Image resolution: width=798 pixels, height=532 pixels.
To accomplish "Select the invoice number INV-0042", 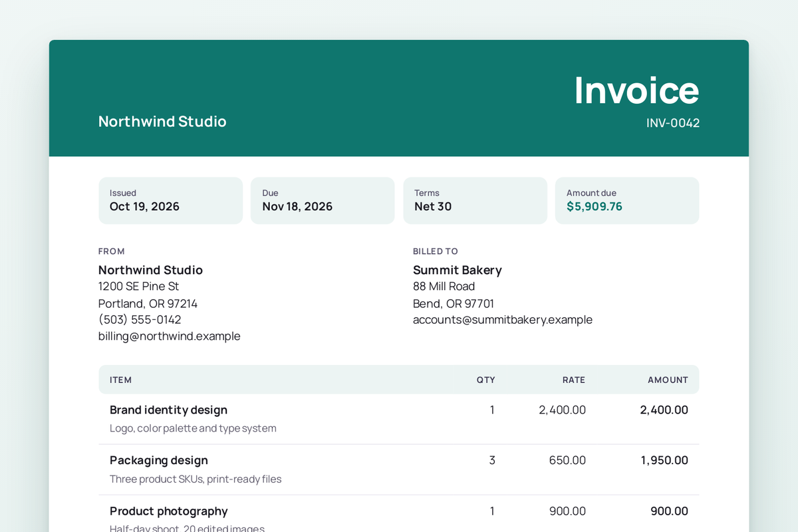I will coord(673,123).
